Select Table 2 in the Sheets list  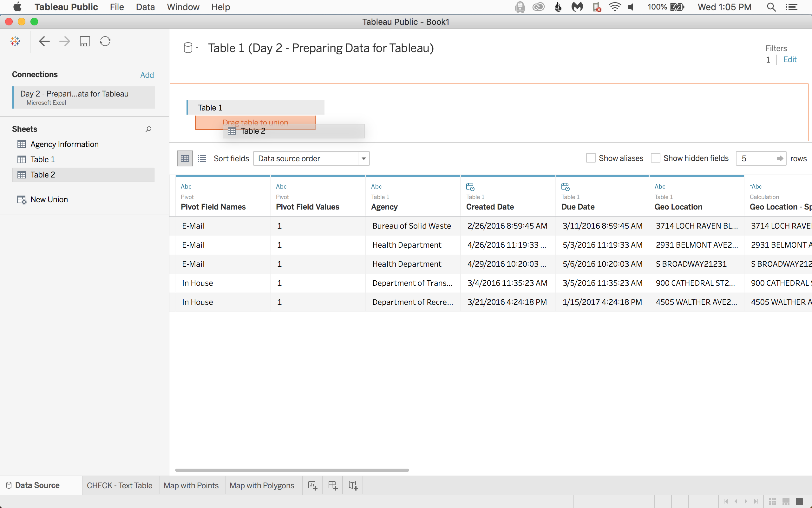click(83, 175)
